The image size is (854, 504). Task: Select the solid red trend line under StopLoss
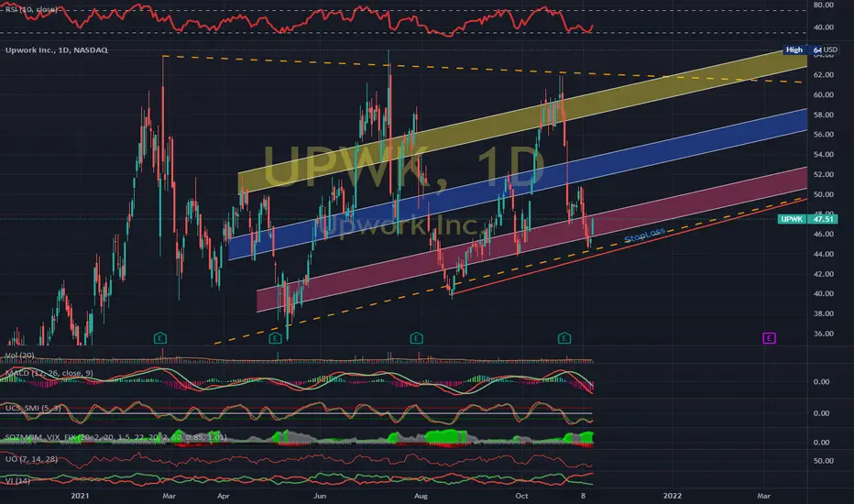tap(630, 247)
